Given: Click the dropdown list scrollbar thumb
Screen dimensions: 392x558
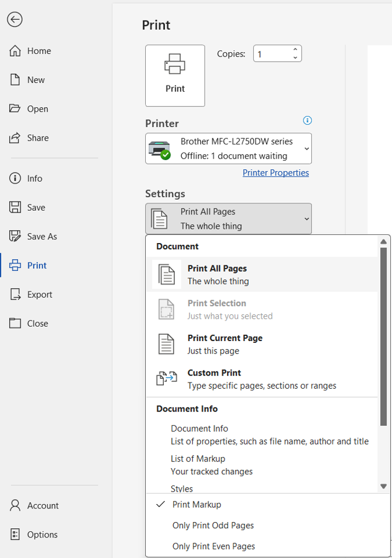Looking at the screenshot, I should [383, 337].
